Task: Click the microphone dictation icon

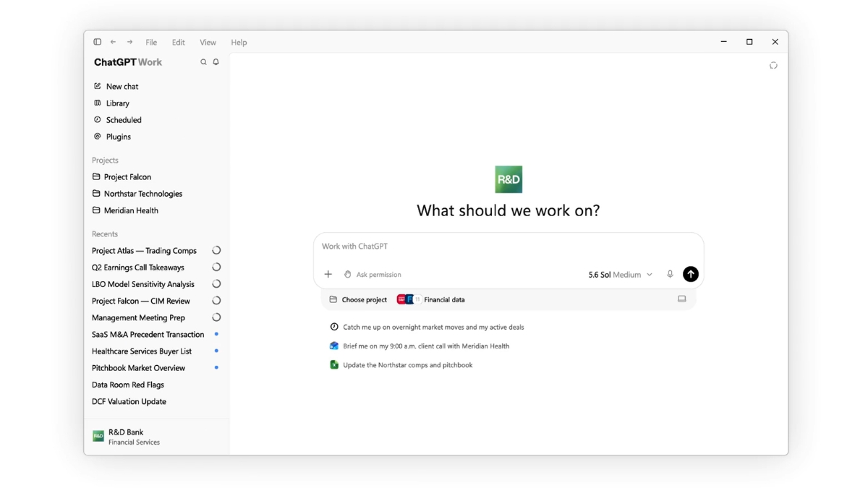Action: (670, 275)
